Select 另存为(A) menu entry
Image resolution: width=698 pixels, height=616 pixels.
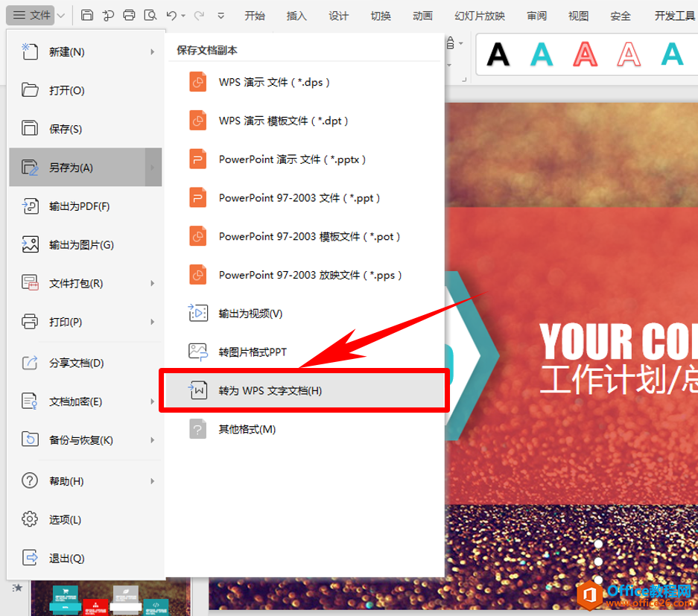tap(86, 168)
